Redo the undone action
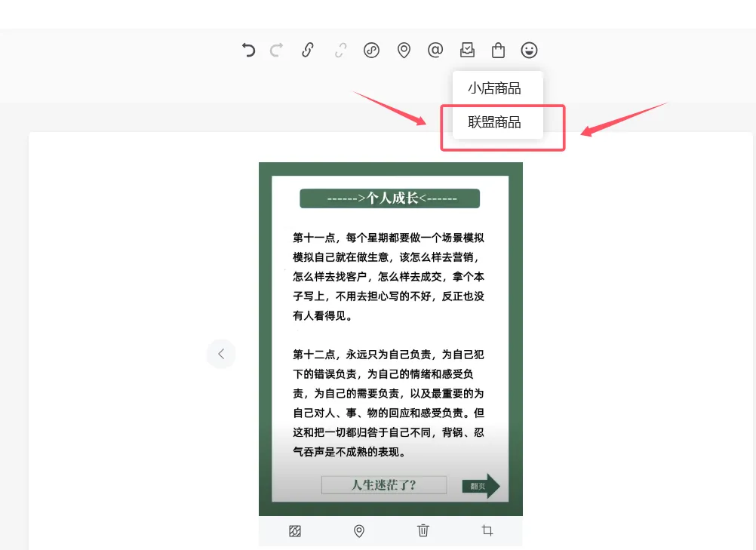 (276, 50)
